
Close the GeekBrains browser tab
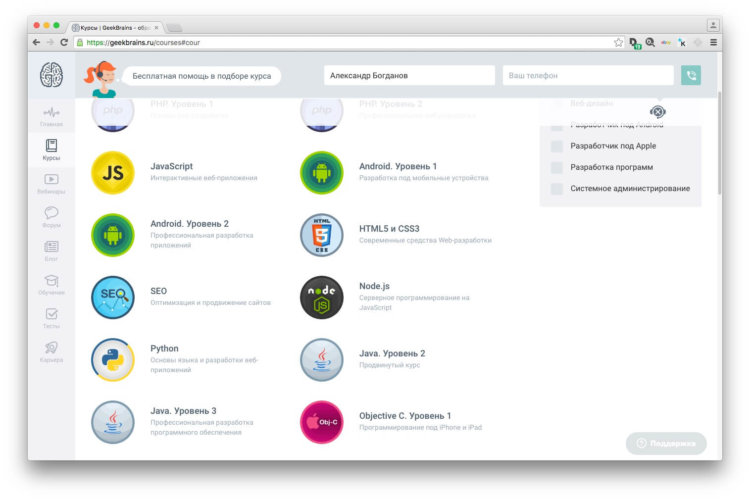tap(156, 28)
